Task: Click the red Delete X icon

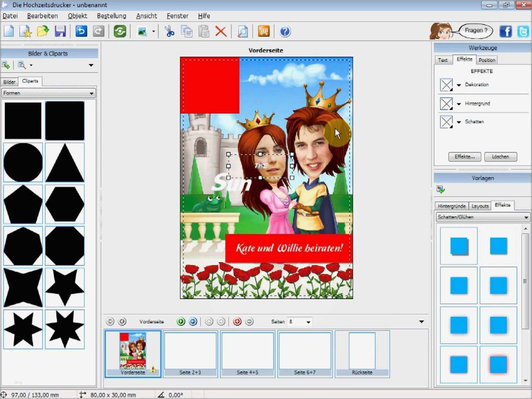Action: point(221,31)
